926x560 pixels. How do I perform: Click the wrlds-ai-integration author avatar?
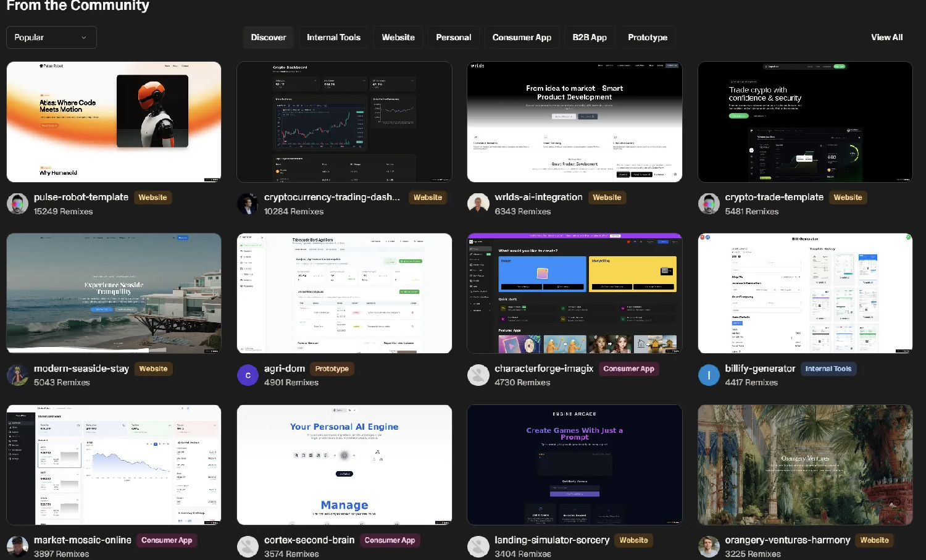coord(478,204)
